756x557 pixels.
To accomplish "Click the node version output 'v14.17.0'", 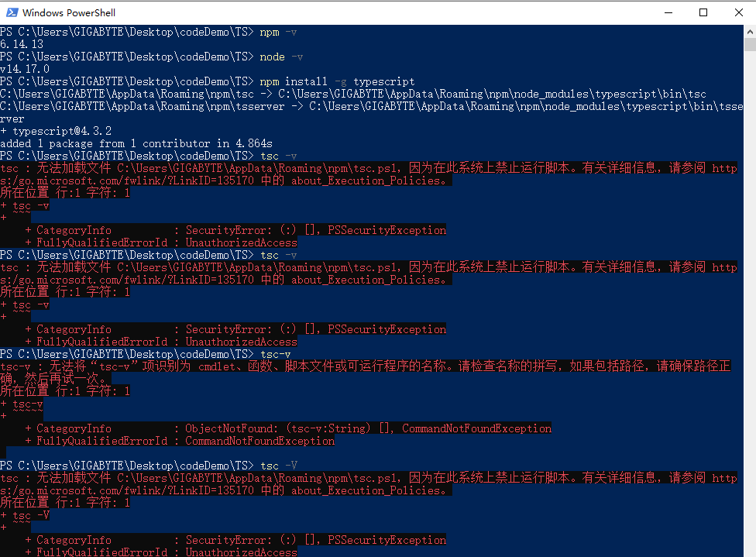I will tap(25, 69).
